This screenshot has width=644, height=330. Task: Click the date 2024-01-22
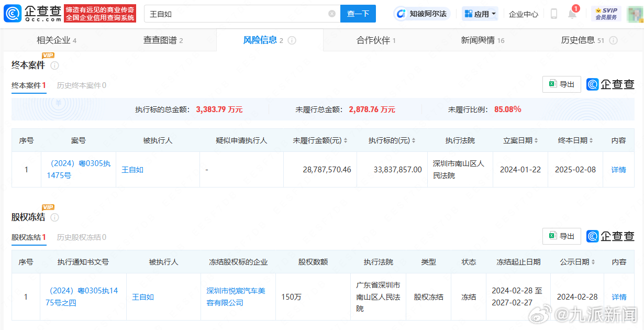click(x=520, y=170)
